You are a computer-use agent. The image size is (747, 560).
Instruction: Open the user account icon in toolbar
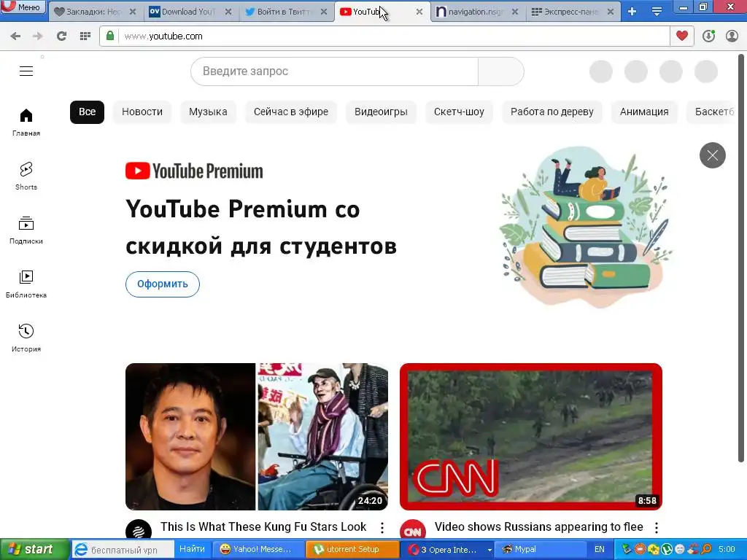coord(732,36)
